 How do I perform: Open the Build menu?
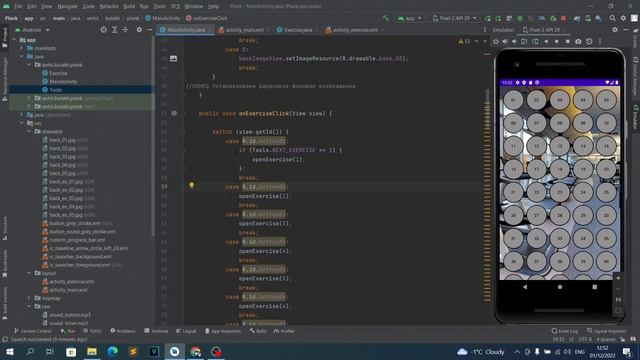click(129, 7)
